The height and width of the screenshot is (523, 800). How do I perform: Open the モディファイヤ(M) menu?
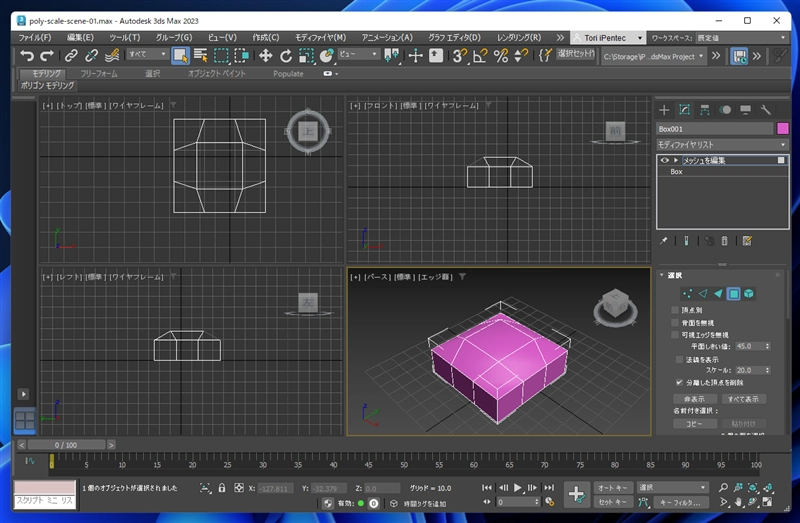tap(320, 38)
